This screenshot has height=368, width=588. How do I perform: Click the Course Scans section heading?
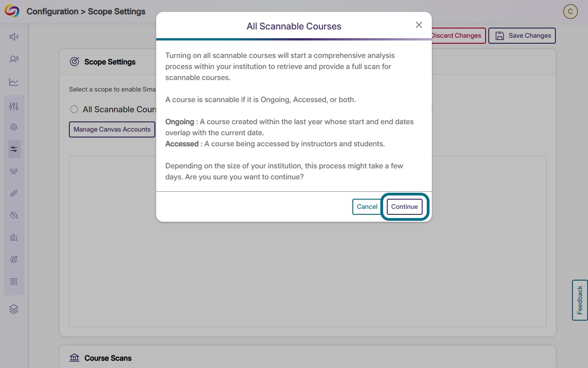(108, 358)
